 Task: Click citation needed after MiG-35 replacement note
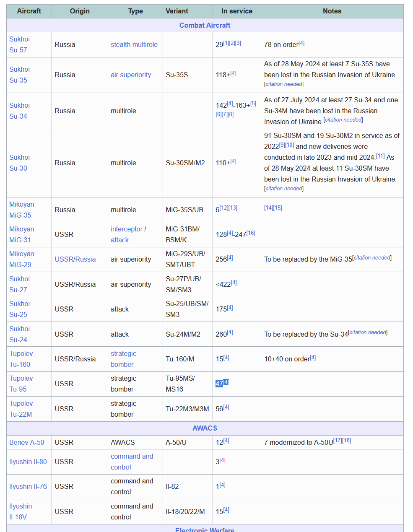pyautogui.click(x=372, y=258)
